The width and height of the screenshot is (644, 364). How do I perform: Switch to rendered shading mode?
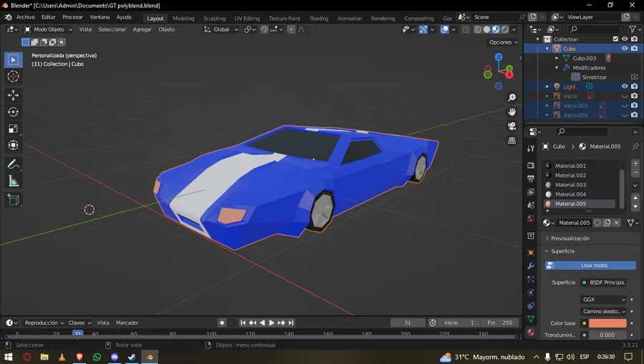(504, 29)
